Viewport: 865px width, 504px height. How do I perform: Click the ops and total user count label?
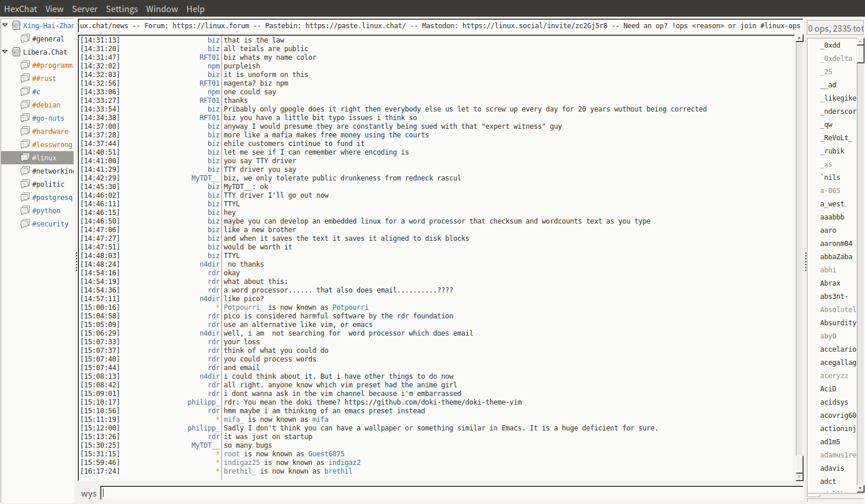pos(836,29)
